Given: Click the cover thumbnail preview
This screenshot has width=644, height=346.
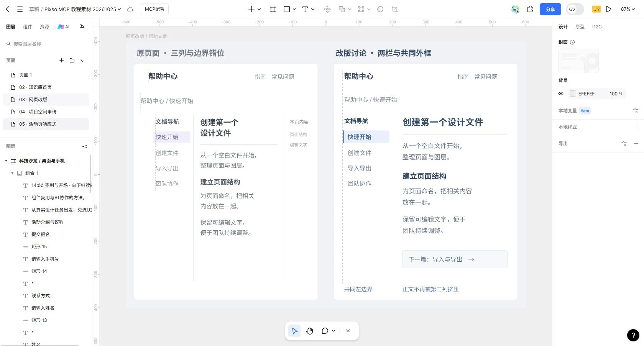Looking at the screenshot, I should coord(578,61).
